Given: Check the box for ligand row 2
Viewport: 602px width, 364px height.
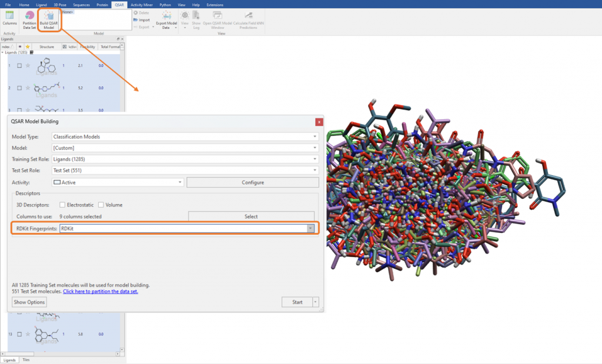Looking at the screenshot, I should [19, 88].
